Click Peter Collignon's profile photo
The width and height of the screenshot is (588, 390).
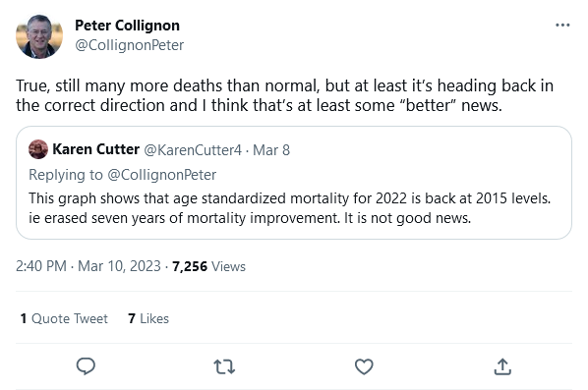click(39, 36)
